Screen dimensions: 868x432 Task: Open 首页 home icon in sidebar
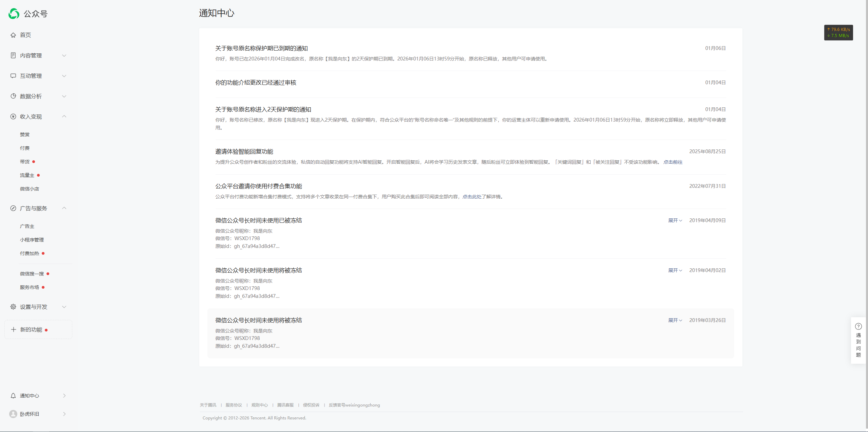(13, 35)
